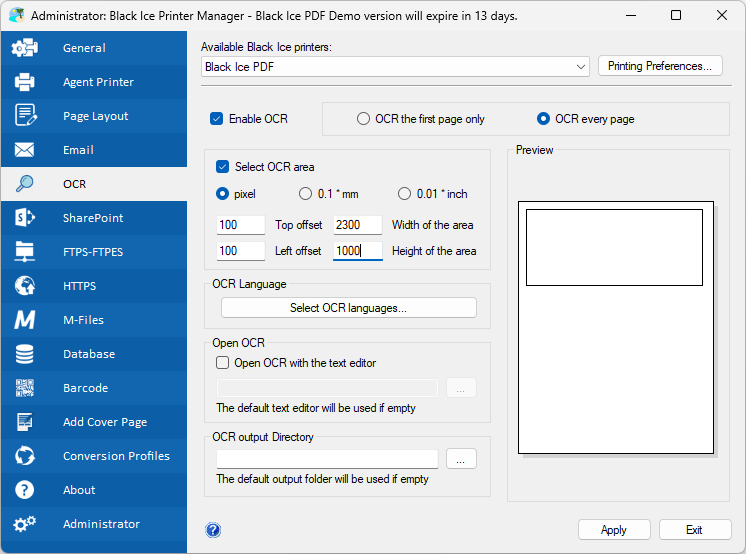Screen dimensions: 746x554
Task: Switch to the Page Layout tab
Action: click(x=95, y=116)
